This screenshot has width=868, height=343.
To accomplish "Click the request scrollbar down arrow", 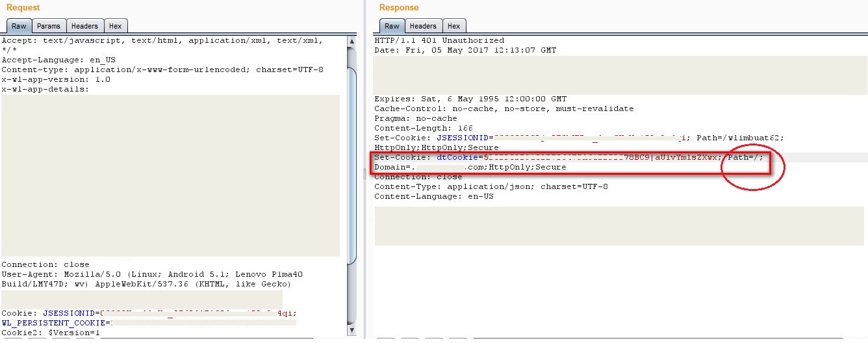I will tap(352, 332).
